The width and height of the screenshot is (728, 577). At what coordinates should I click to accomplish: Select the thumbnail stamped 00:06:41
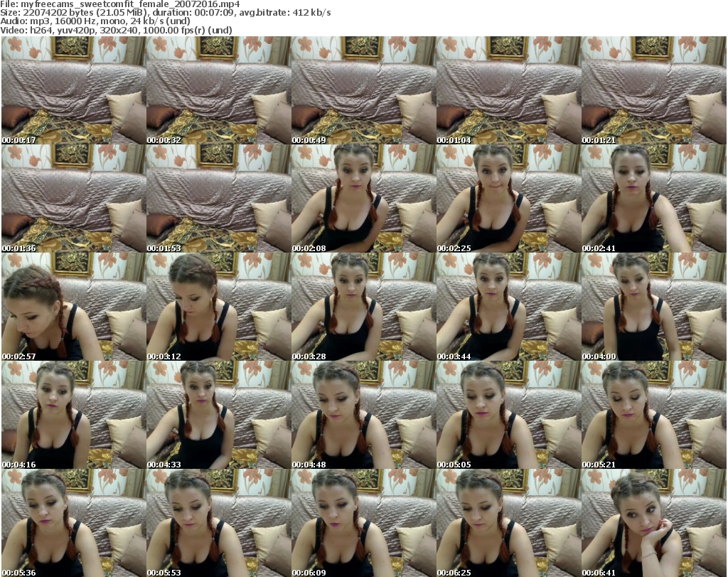pyautogui.click(x=653, y=523)
